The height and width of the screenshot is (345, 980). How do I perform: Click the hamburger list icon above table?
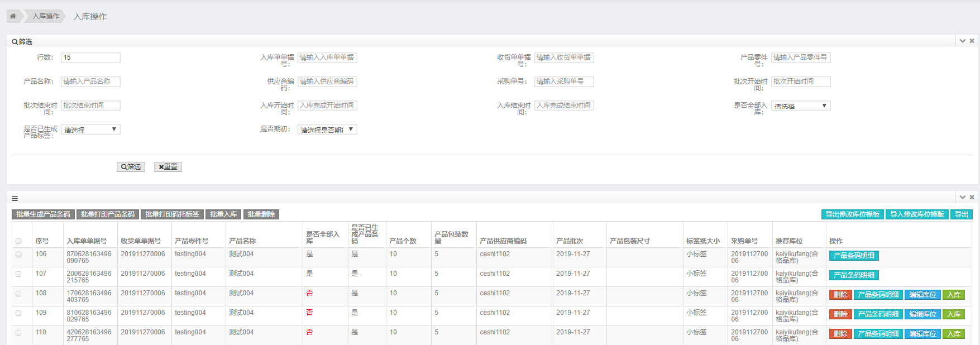tap(15, 198)
